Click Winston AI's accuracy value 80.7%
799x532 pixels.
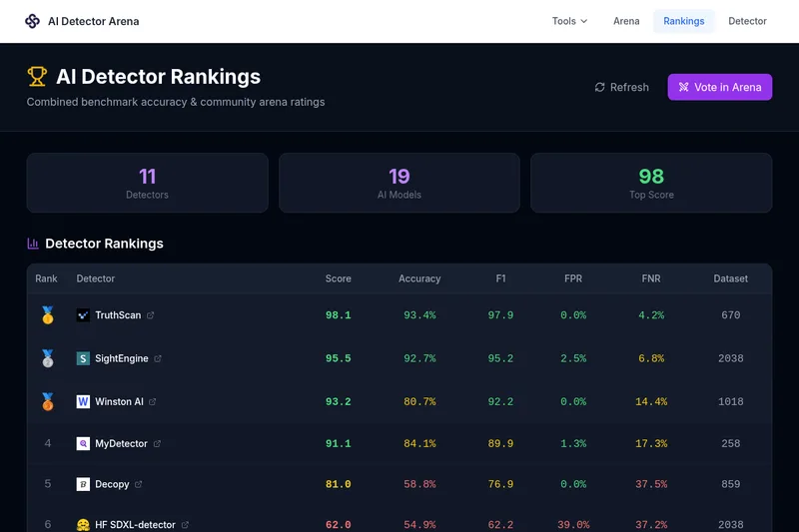point(419,401)
